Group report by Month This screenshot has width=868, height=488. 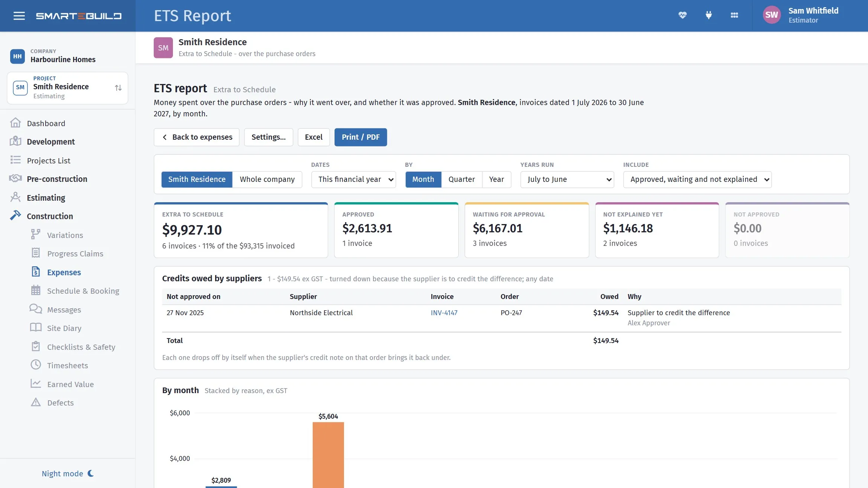(423, 179)
